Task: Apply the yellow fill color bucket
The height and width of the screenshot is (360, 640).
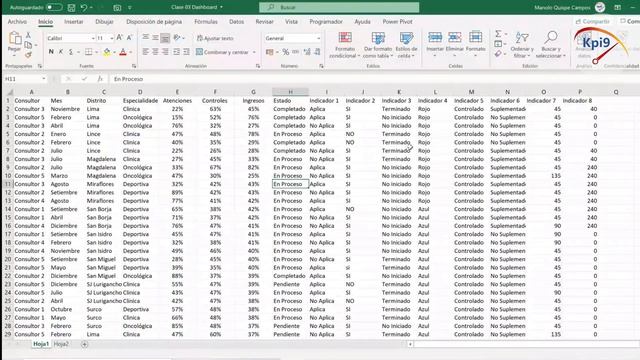Action: pos(107,52)
